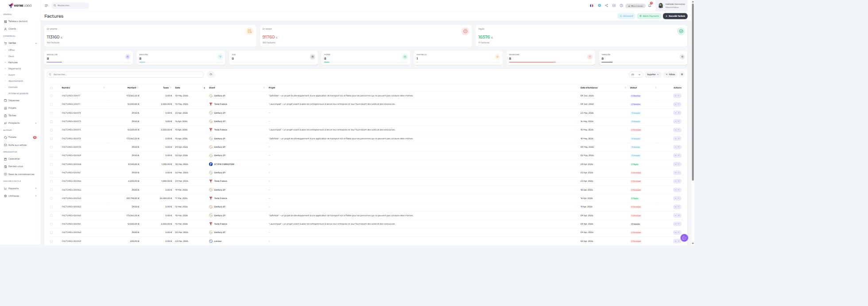Click the top bar search field
This screenshot has height=306, width=868.
tap(70, 6)
